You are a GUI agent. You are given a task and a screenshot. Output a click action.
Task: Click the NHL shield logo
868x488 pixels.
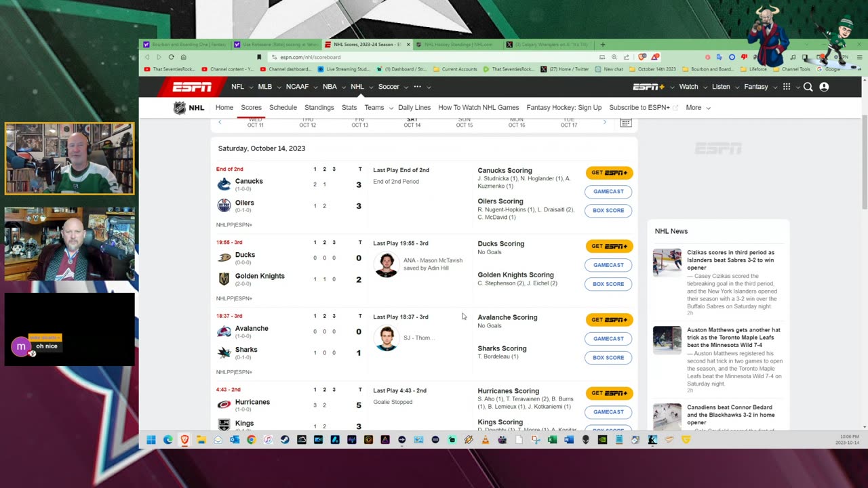coord(180,108)
